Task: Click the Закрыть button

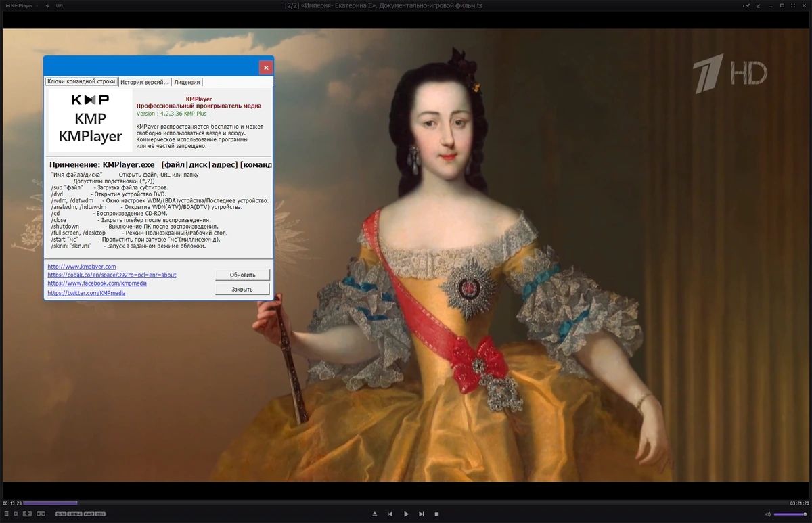Action: [x=242, y=289]
